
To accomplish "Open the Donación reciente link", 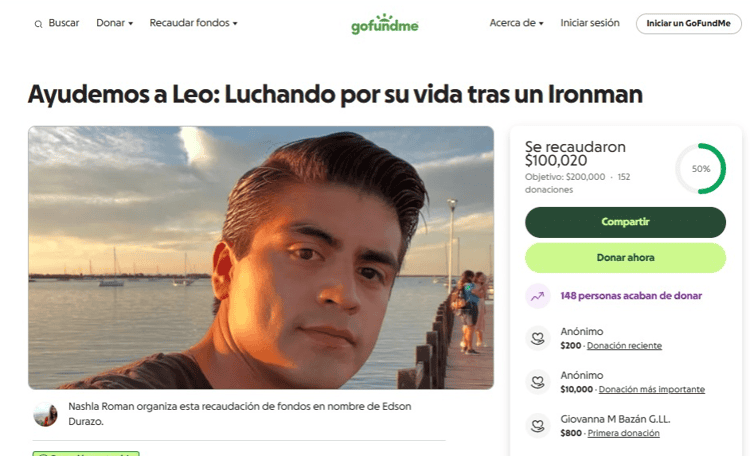I will pos(624,345).
